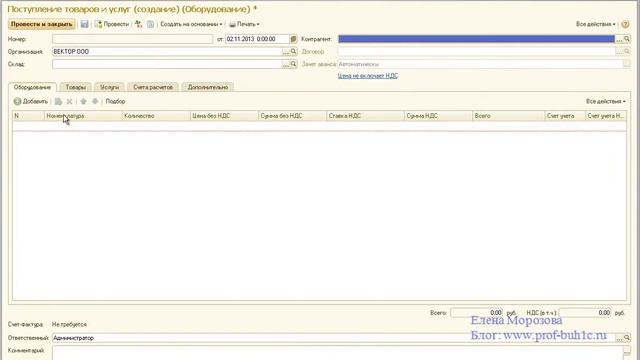Click the Провести и закрыть button
Viewport: 640px width, 360px height.
pyautogui.click(x=41, y=24)
